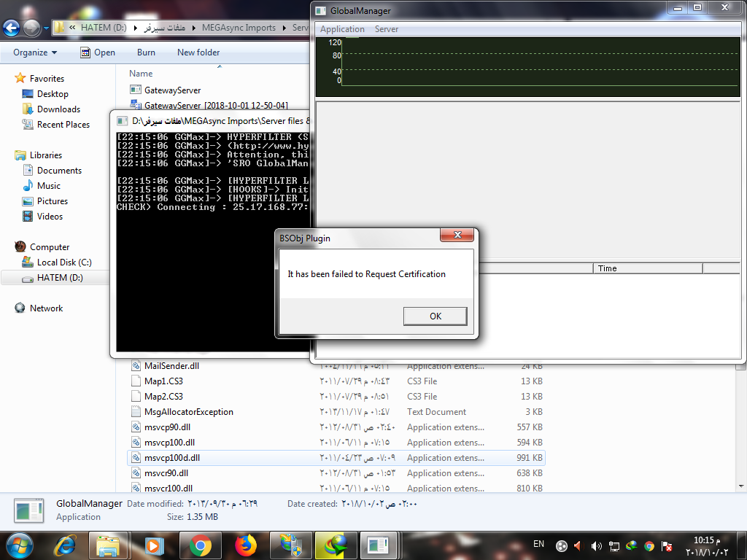
Task: Click the network tray icon
Action: [614, 546]
